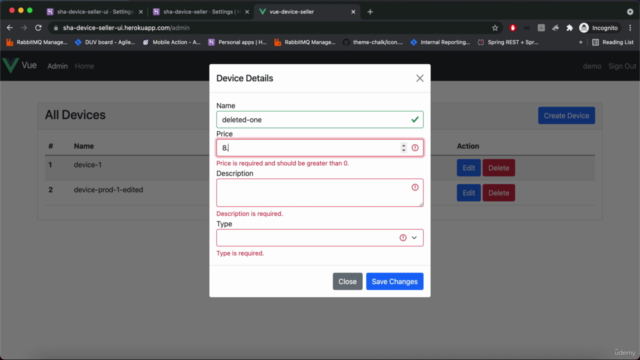Click the Save Changes button
This screenshot has width=640, height=360.
coord(395,282)
